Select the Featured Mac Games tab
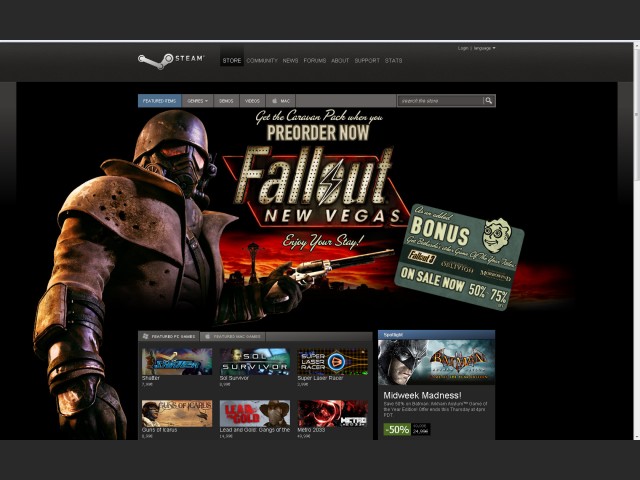Viewport: 640px width, 480px height. click(x=233, y=337)
